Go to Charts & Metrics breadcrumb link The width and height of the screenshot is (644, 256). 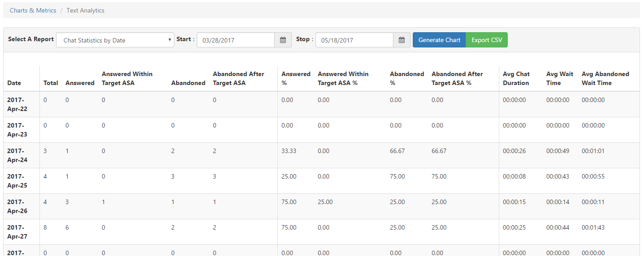[x=33, y=10]
